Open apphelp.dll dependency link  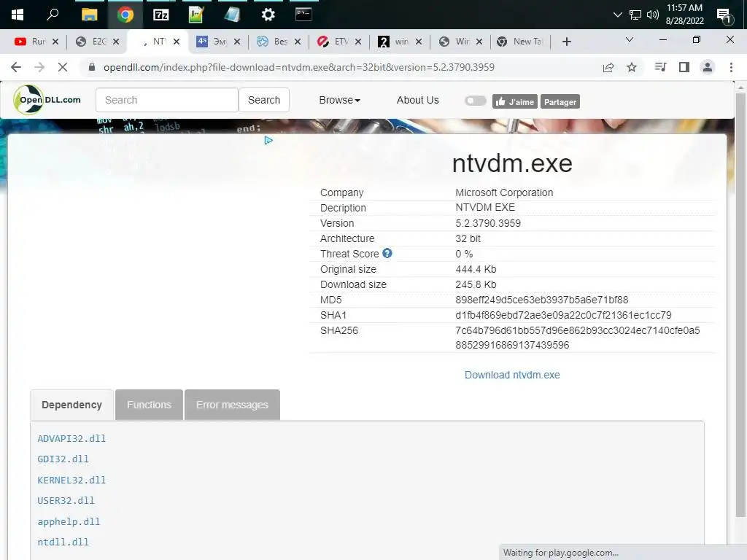69,521
